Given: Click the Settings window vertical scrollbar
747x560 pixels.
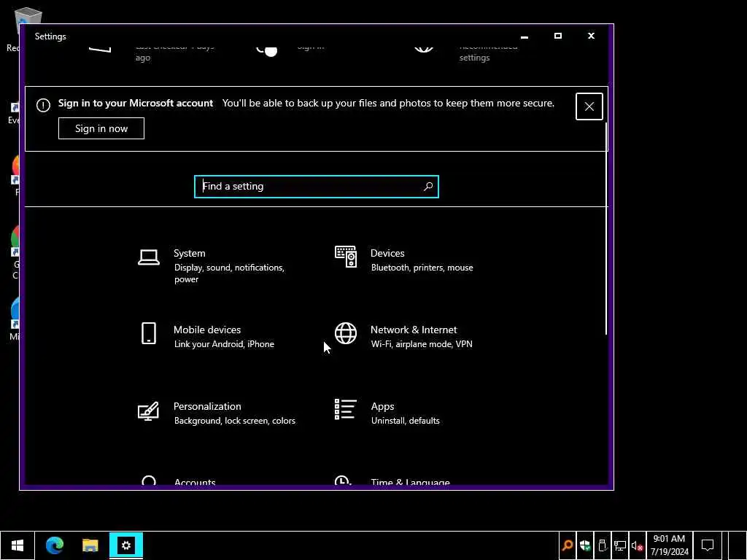Looking at the screenshot, I should click(x=606, y=228).
